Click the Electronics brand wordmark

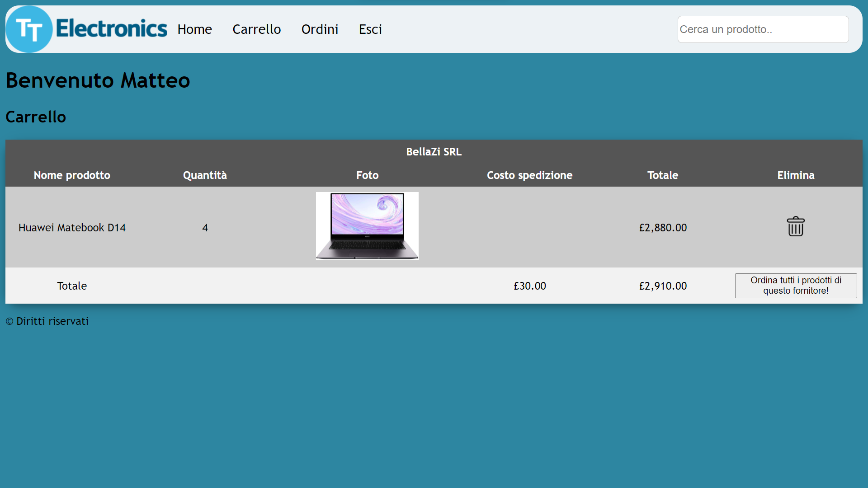point(111,28)
